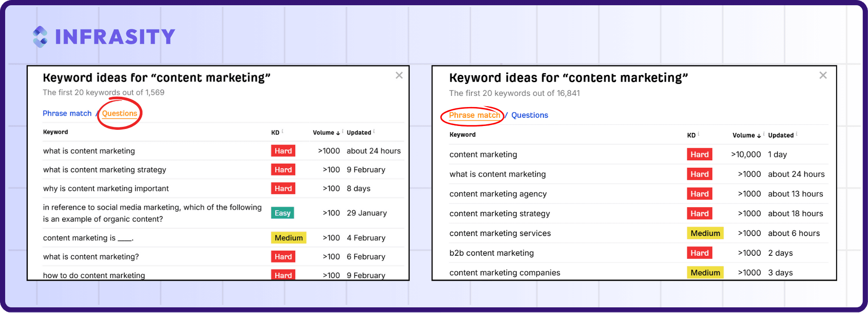868x313 pixels.
Task: Click the green Easy difficulty badge
Action: coord(282,213)
